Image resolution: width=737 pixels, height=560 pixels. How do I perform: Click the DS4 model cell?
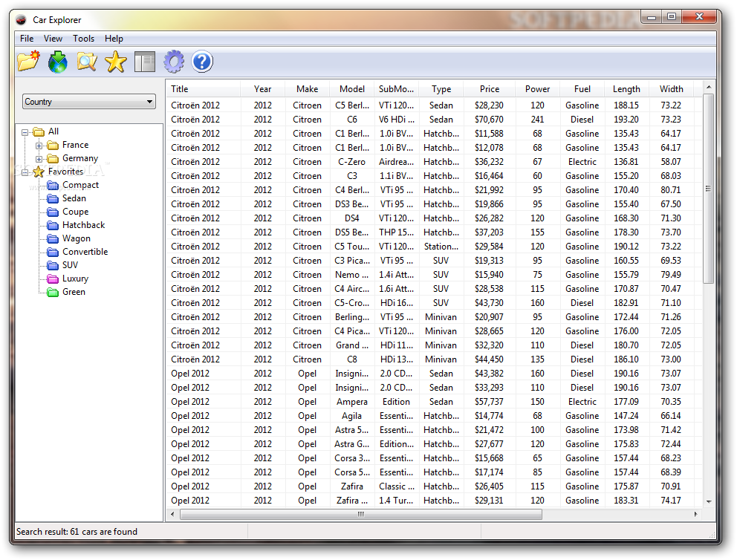click(x=352, y=218)
